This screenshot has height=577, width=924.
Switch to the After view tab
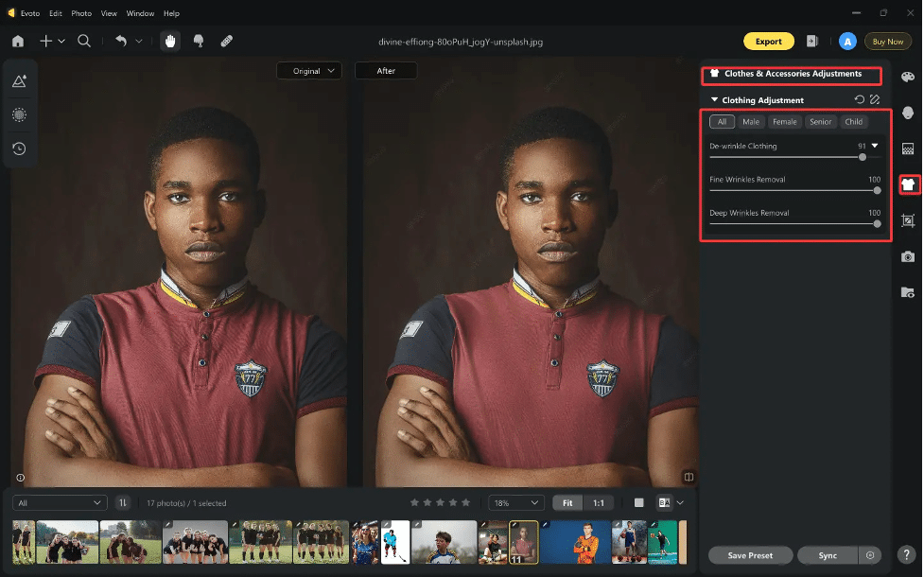coord(386,70)
